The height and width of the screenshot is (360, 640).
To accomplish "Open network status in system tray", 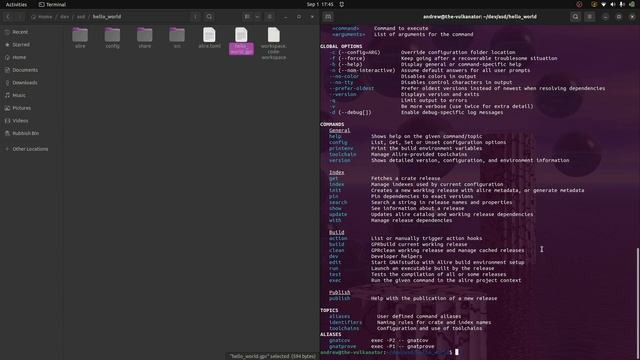I will click(604, 4).
